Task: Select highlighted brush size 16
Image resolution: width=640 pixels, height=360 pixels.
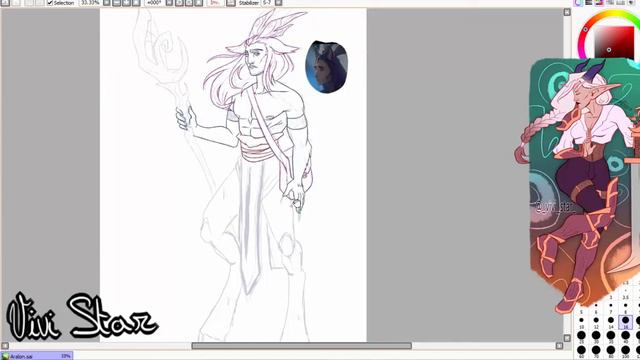Action: point(625,322)
